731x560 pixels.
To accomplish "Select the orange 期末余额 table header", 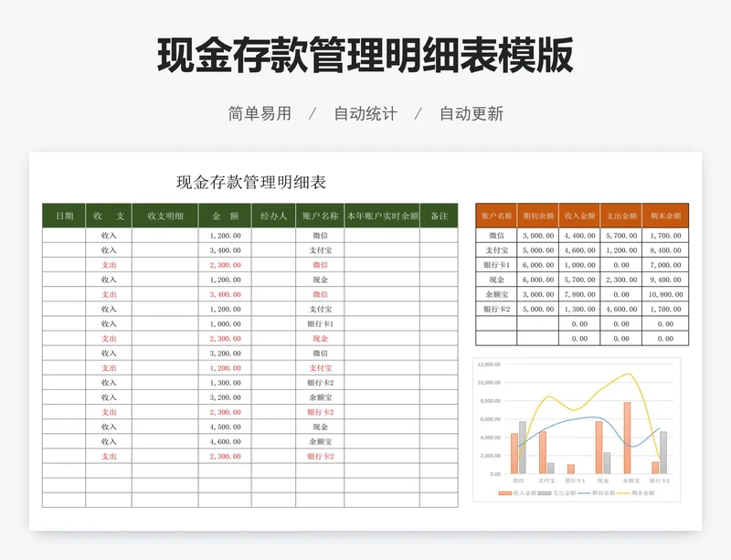I will click(x=665, y=216).
